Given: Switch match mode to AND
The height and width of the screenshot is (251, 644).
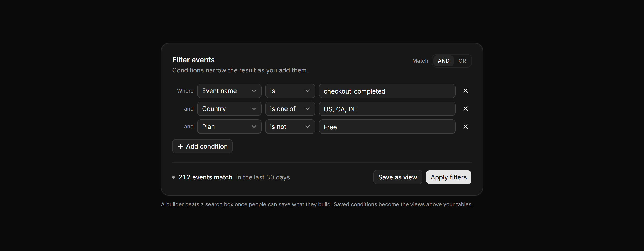Looking at the screenshot, I should click(x=443, y=61).
